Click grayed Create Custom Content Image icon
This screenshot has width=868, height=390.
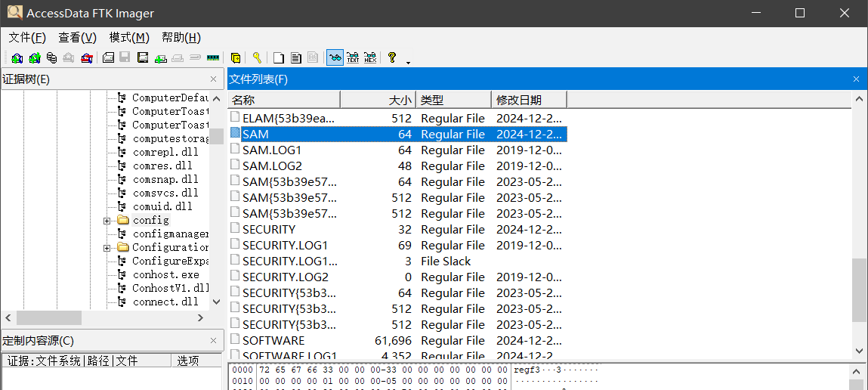click(178, 57)
